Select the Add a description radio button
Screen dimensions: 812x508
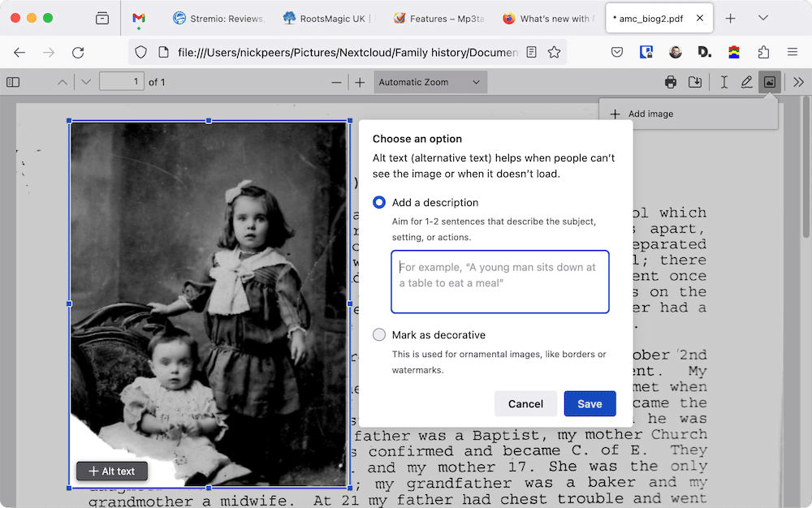point(378,202)
